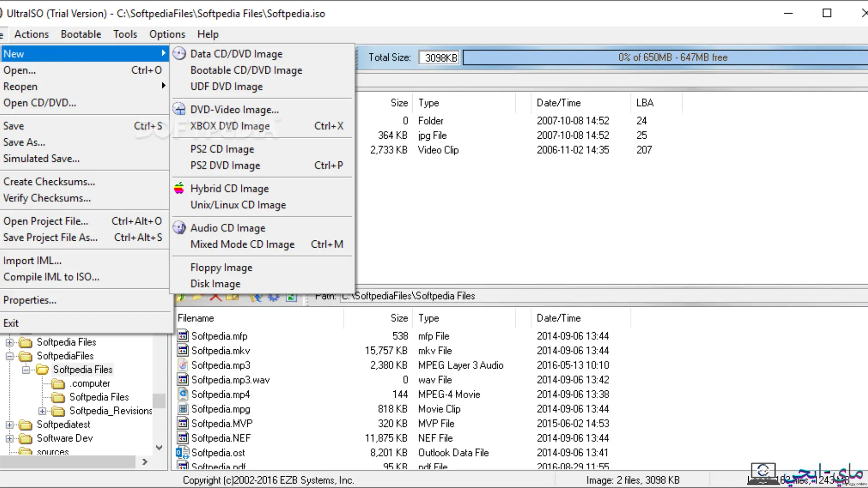Open the Actions menu
868x488 pixels.
31,34
